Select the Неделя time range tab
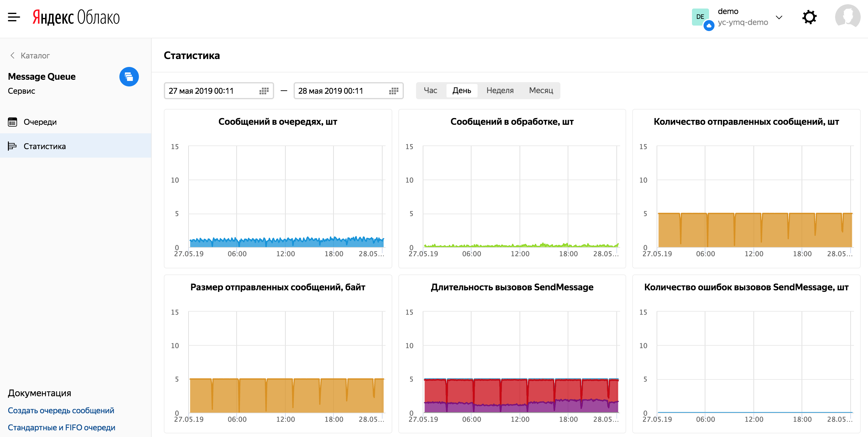 pos(499,90)
